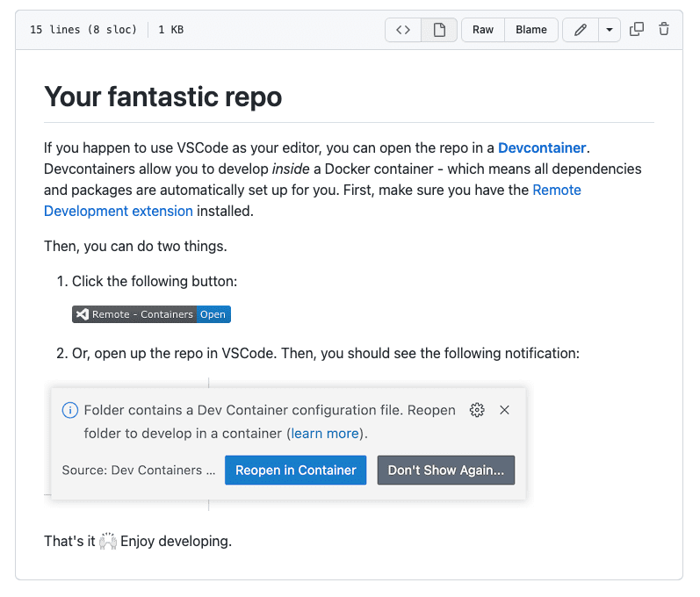
Task: Click Don't Show Again button
Action: tap(446, 470)
